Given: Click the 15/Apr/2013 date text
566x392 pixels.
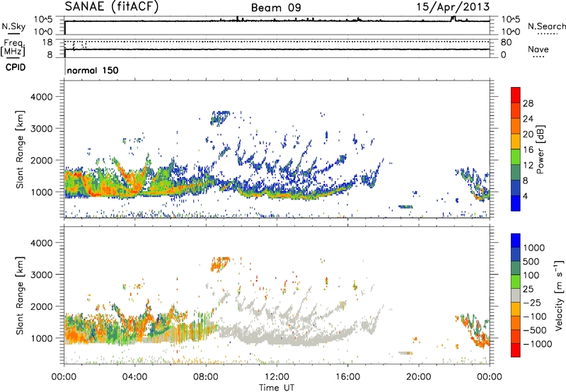Looking at the screenshot, I should click(453, 7).
